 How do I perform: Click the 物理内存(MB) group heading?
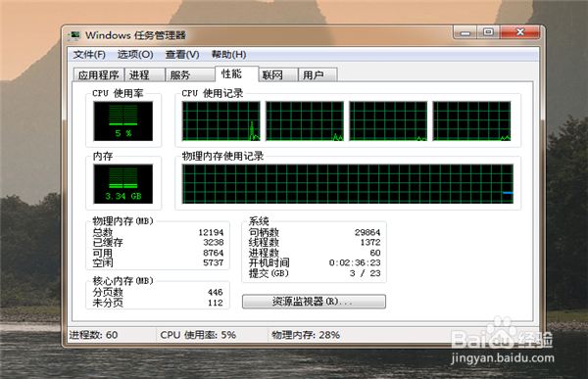click(123, 221)
